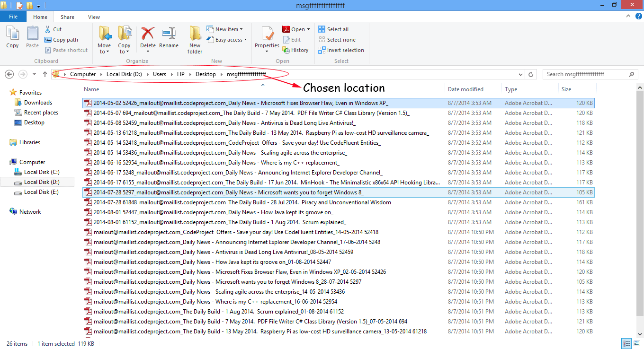This screenshot has width=644, height=349.
Task: Open the selected file via Open button
Action: (296, 29)
